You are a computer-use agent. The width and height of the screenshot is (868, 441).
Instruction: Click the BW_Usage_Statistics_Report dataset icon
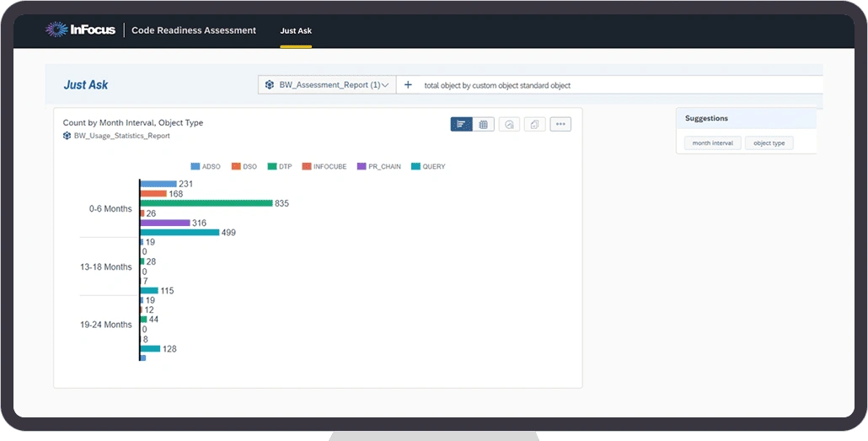point(67,136)
